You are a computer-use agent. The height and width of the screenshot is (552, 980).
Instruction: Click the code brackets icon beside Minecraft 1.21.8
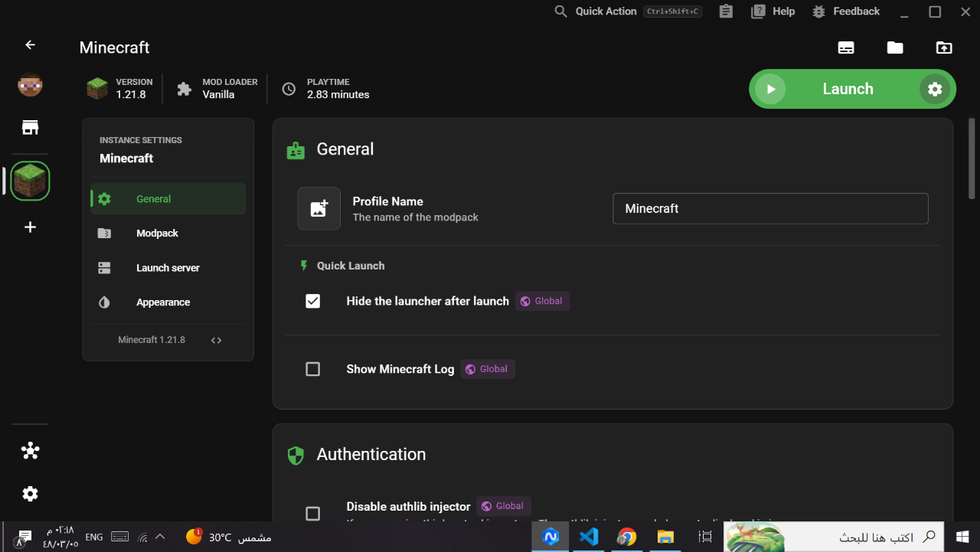(216, 340)
